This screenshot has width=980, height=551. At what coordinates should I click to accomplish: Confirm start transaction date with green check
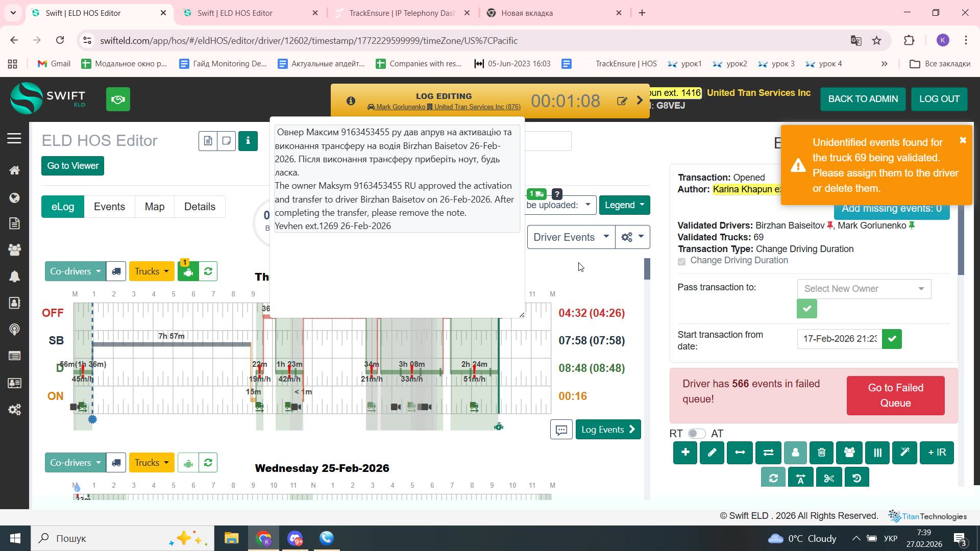892,339
